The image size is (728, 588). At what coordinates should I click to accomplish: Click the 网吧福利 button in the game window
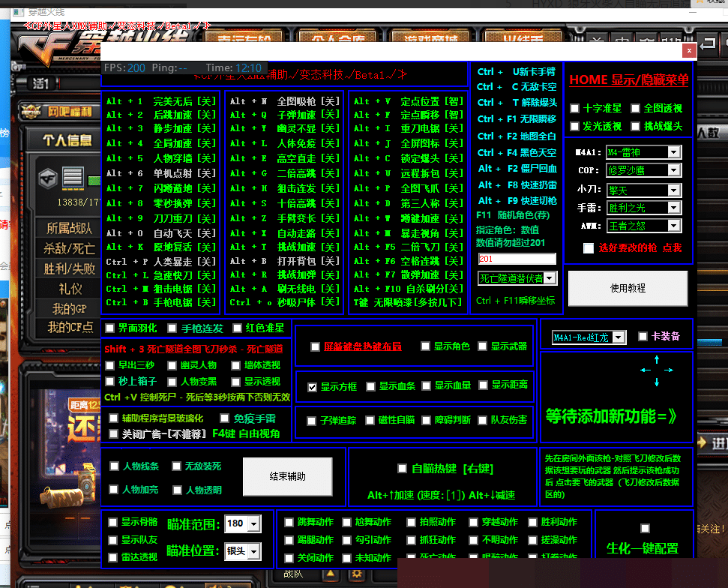[x=60, y=112]
